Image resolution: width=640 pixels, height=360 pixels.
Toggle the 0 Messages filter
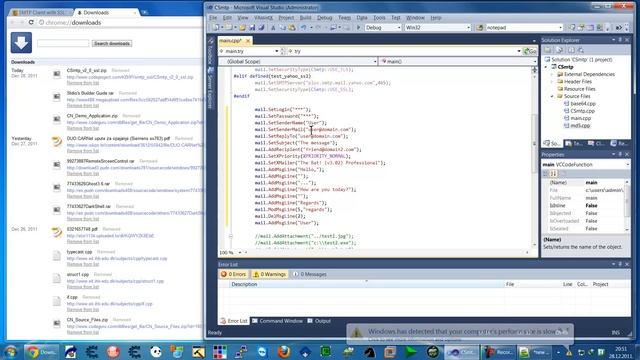(x=310, y=274)
